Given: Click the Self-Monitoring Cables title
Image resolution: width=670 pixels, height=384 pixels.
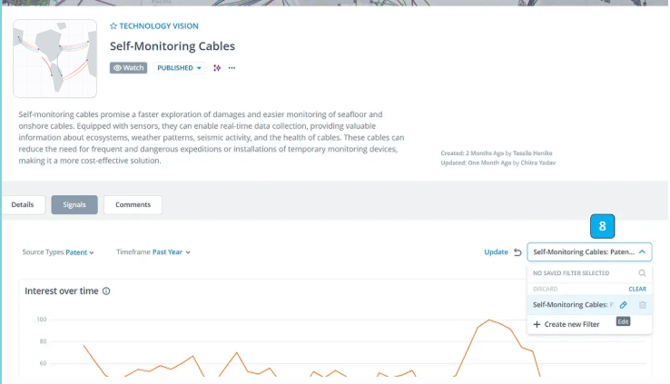Looking at the screenshot, I should pyautogui.click(x=172, y=46).
